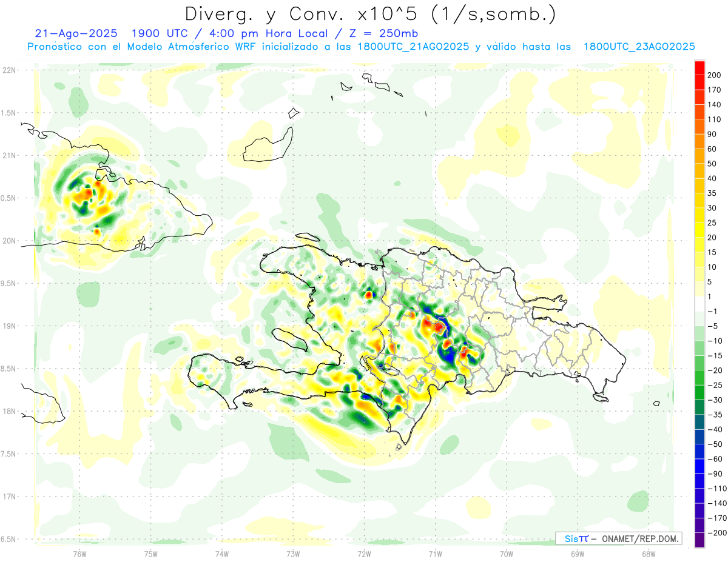Click the '20N' latitude label
Screen dimensions: 728x562
8,241
